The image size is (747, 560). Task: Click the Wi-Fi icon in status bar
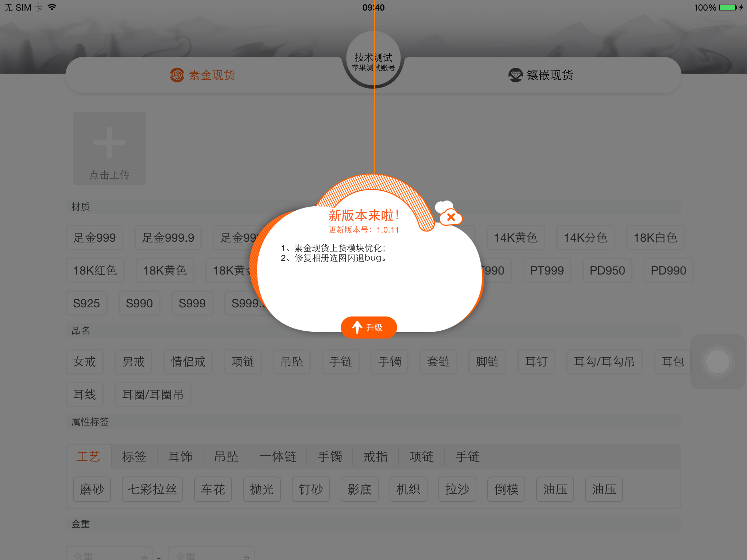click(x=51, y=7)
